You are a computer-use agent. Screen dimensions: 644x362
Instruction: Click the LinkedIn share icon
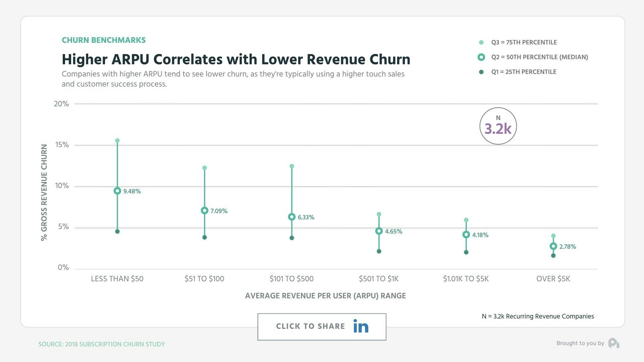click(x=360, y=326)
